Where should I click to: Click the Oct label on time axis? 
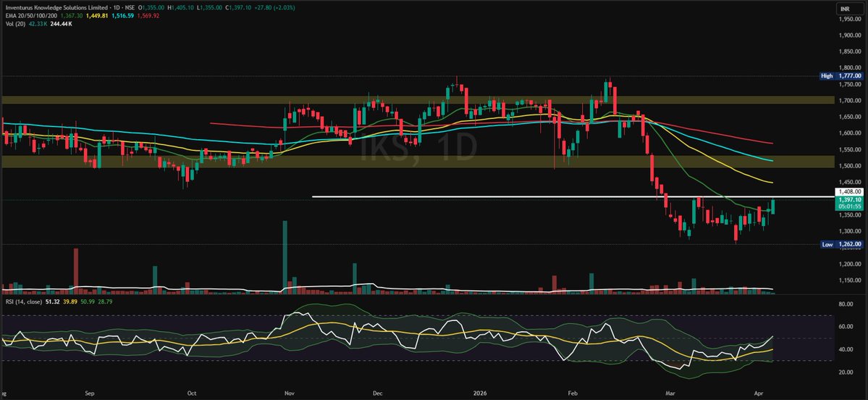coord(192,392)
